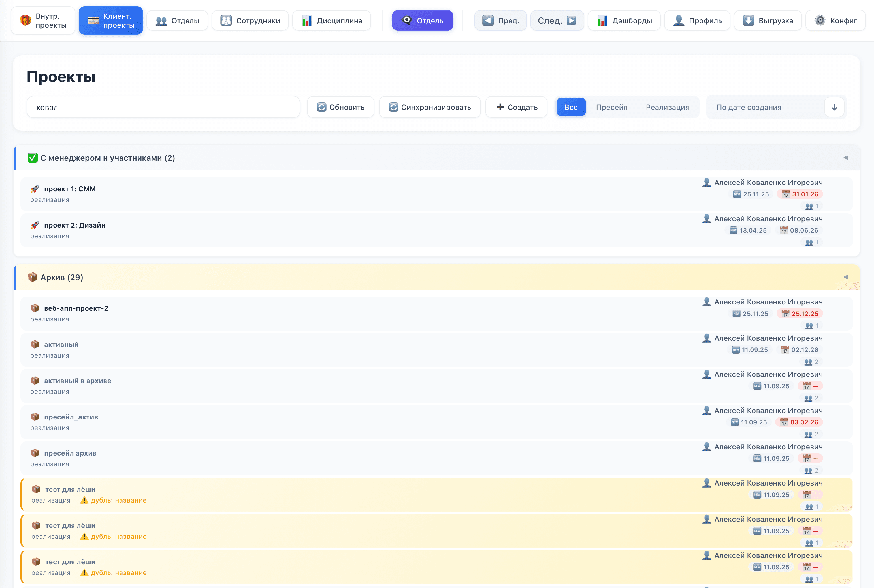
Task: Click the rocket icon of проект 1: СММ
Action: coord(35,189)
